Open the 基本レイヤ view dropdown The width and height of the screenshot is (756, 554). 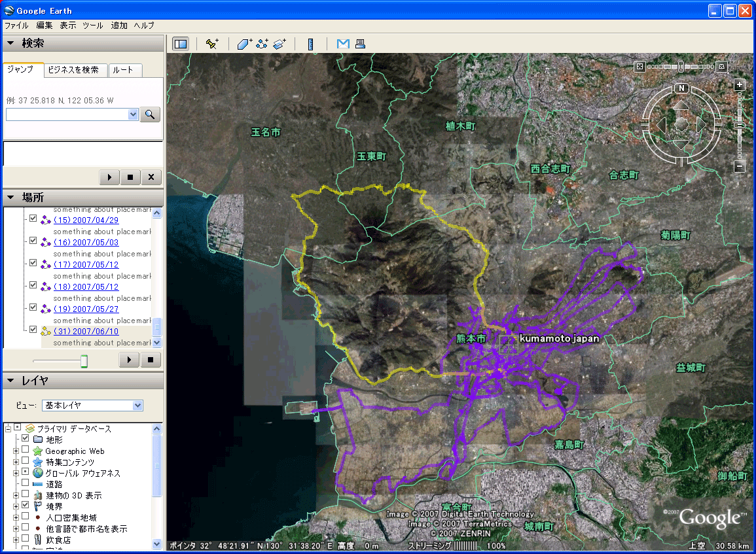(138, 405)
